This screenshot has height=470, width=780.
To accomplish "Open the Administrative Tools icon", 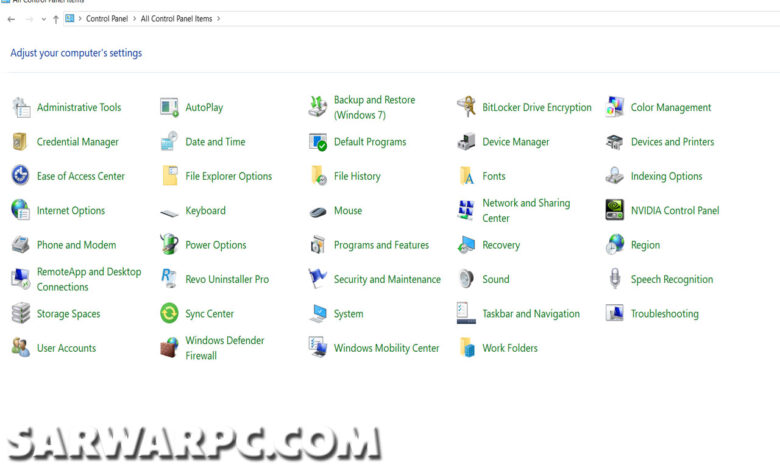I will coord(21,107).
